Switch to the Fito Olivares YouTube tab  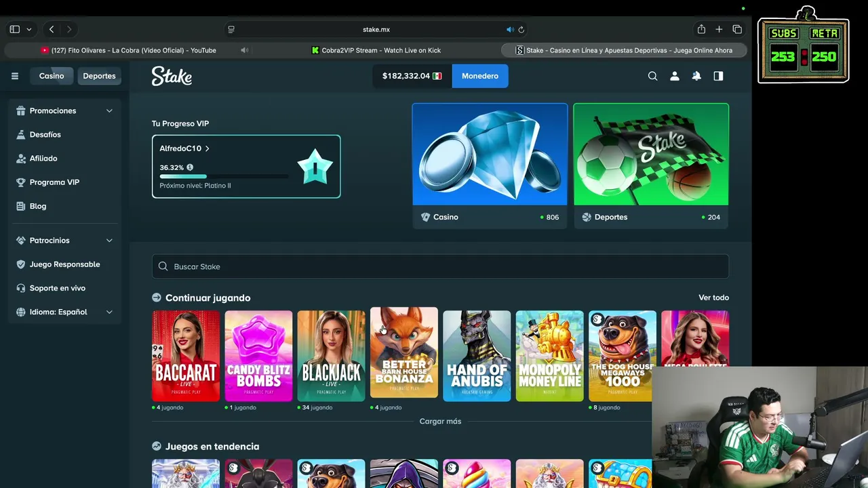(x=128, y=50)
